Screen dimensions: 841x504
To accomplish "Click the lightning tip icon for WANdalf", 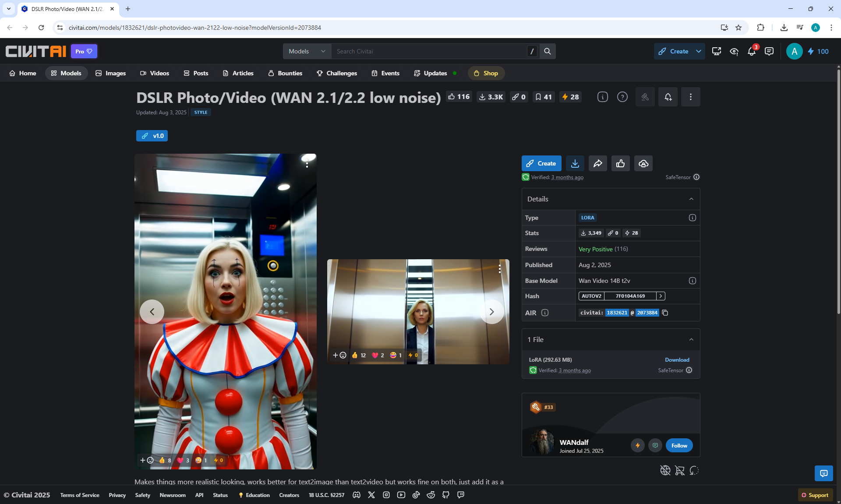I will pyautogui.click(x=637, y=445).
